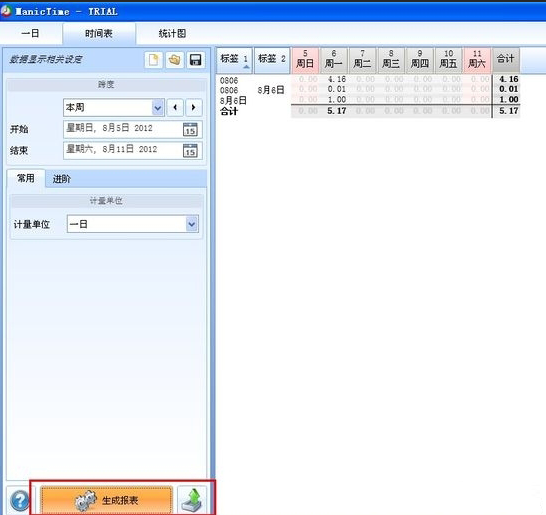Click the orange 生成报表 button
The width and height of the screenshot is (546, 515).
pyautogui.click(x=106, y=500)
